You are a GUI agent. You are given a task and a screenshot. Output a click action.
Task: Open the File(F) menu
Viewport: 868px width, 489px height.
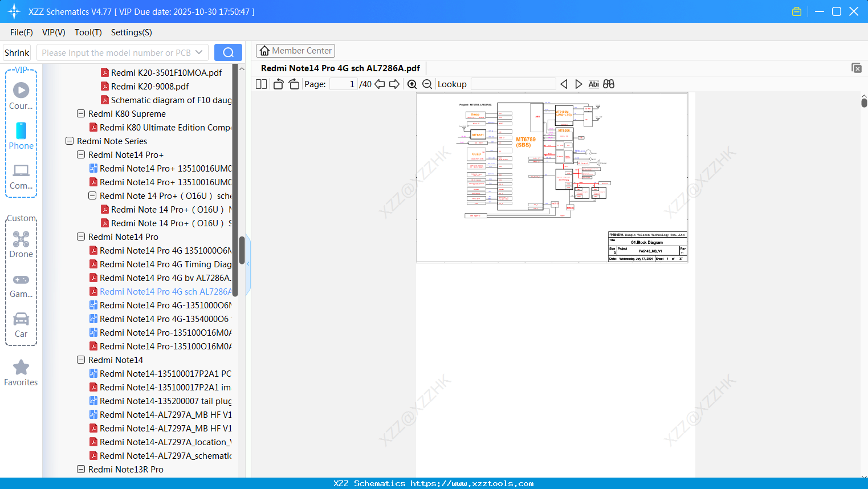point(22,32)
